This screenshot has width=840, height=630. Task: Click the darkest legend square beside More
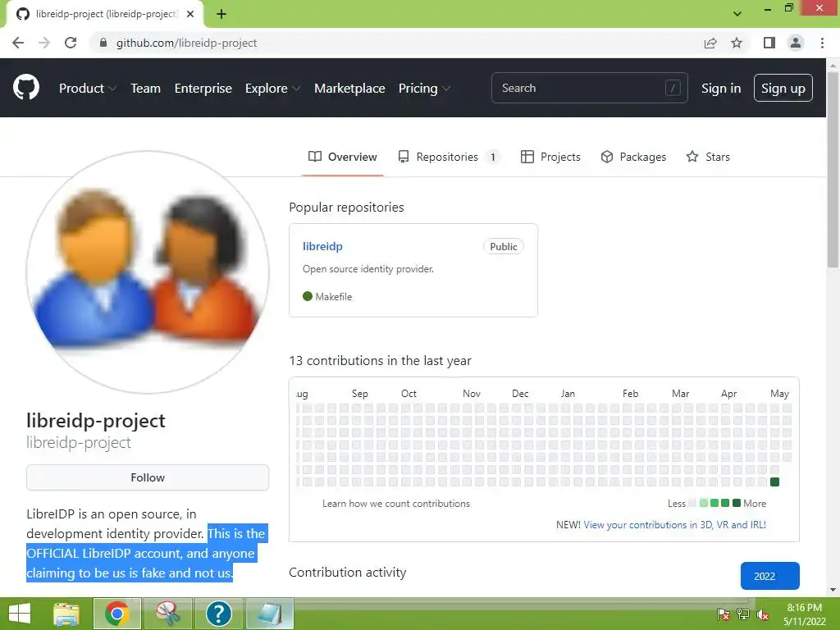[x=737, y=503]
